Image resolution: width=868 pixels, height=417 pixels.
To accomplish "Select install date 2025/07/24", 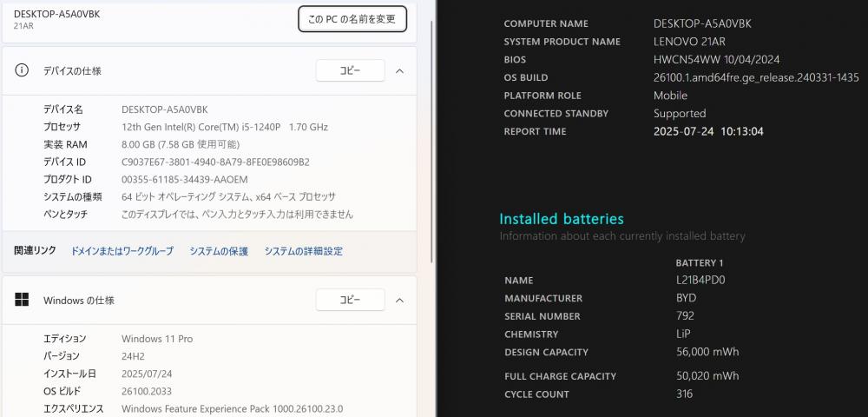I will (147, 374).
